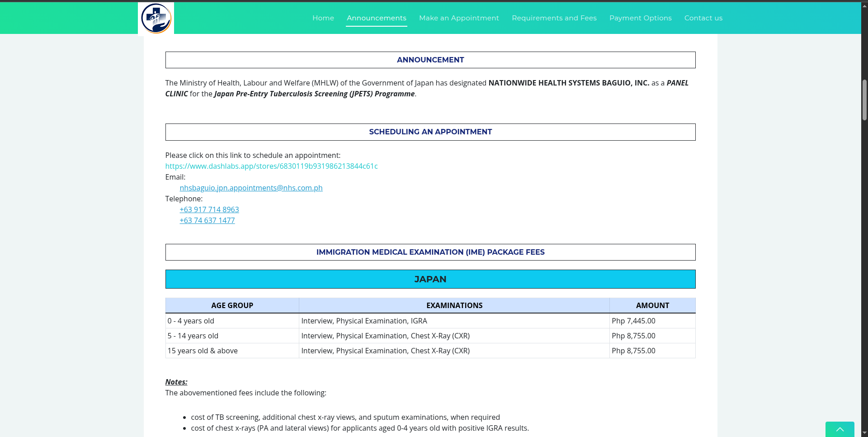
Task: Click the '5 - 14 years old' cell
Action: click(232, 336)
